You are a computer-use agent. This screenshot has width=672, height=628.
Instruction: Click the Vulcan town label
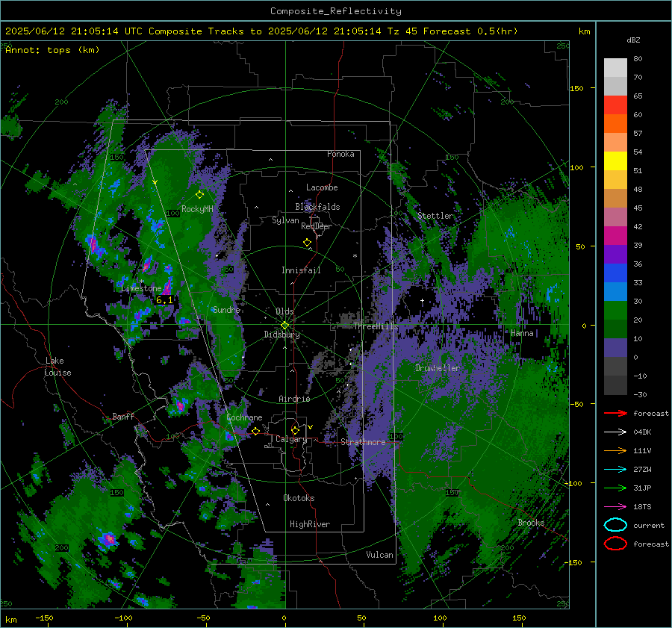tap(379, 555)
